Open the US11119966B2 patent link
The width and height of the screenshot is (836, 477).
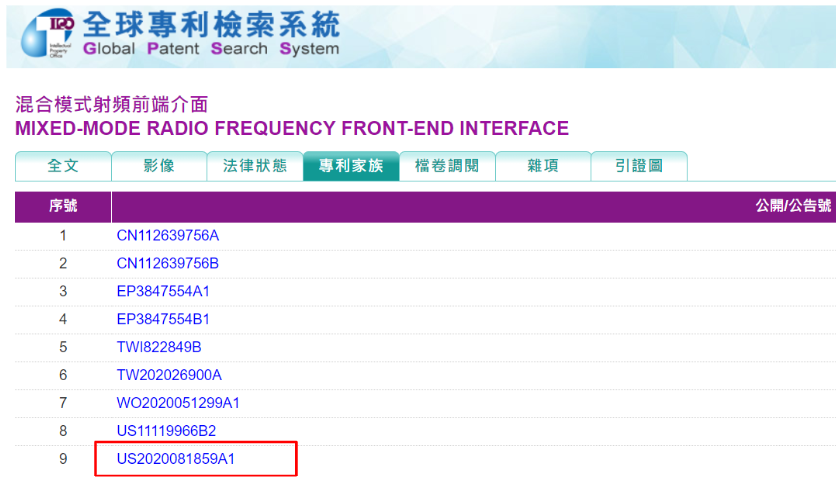coord(166,431)
